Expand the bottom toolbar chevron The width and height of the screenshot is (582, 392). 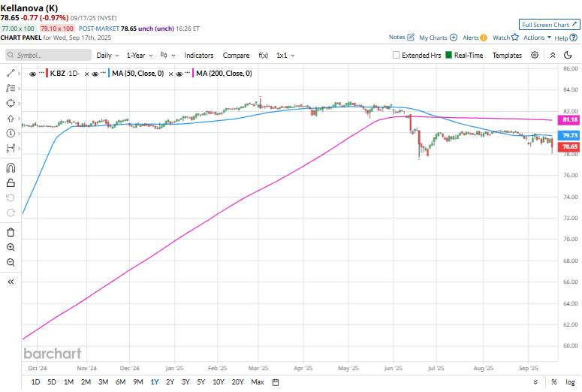(x=535, y=382)
